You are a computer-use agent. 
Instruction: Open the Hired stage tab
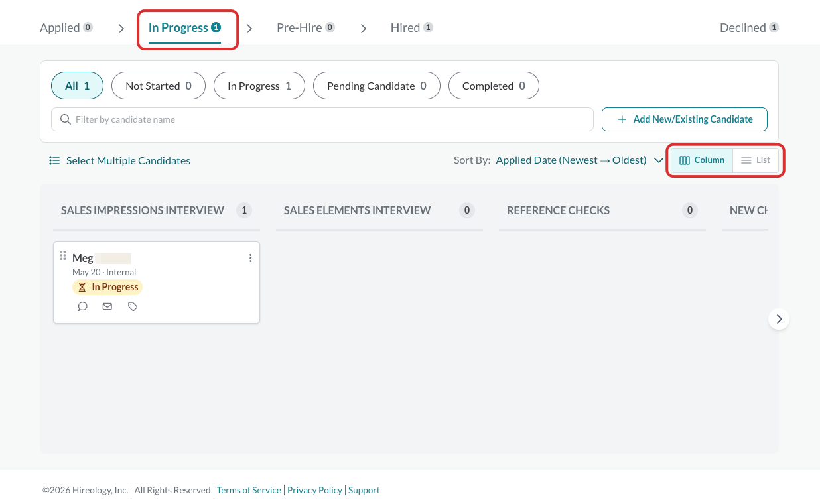coord(412,27)
